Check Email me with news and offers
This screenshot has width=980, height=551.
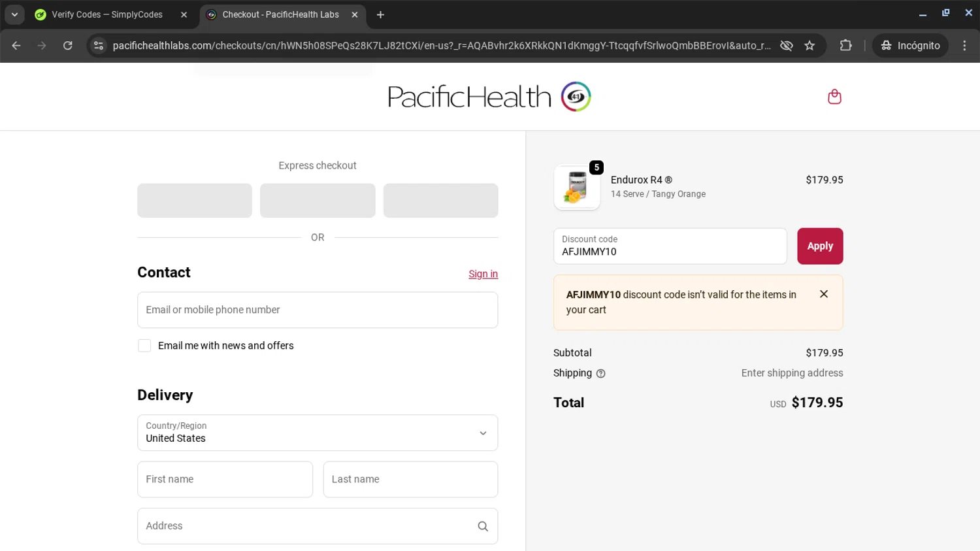pyautogui.click(x=144, y=346)
